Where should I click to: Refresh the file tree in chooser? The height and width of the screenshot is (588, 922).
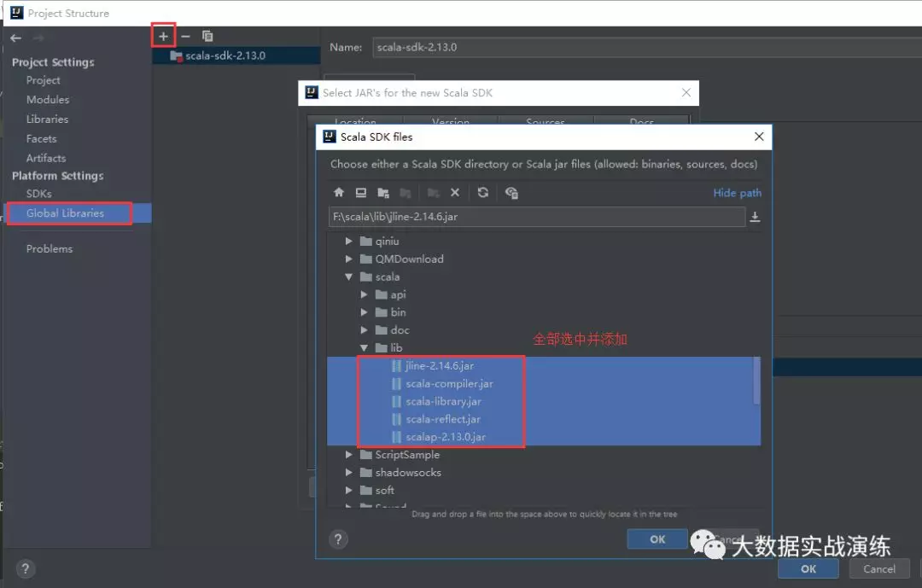click(482, 192)
